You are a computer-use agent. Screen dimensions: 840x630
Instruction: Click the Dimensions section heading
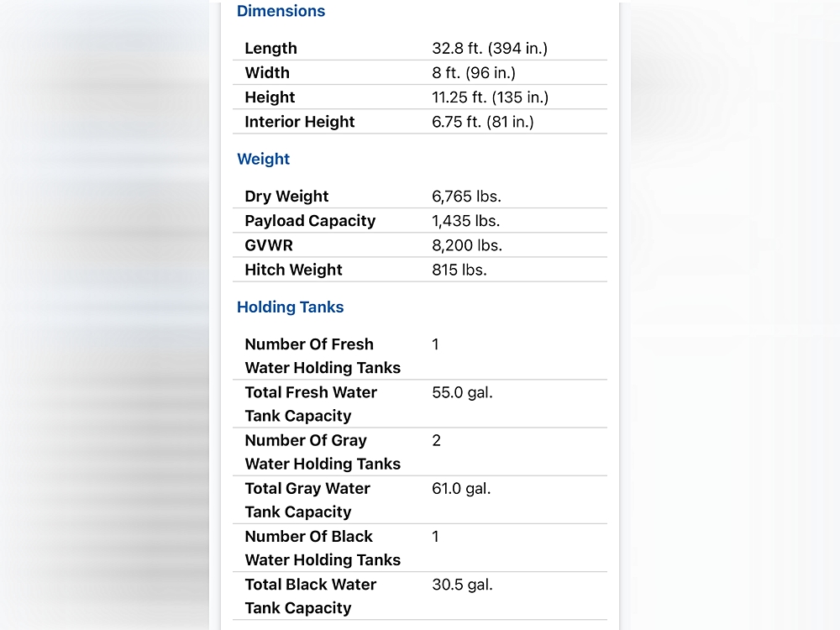tap(281, 12)
